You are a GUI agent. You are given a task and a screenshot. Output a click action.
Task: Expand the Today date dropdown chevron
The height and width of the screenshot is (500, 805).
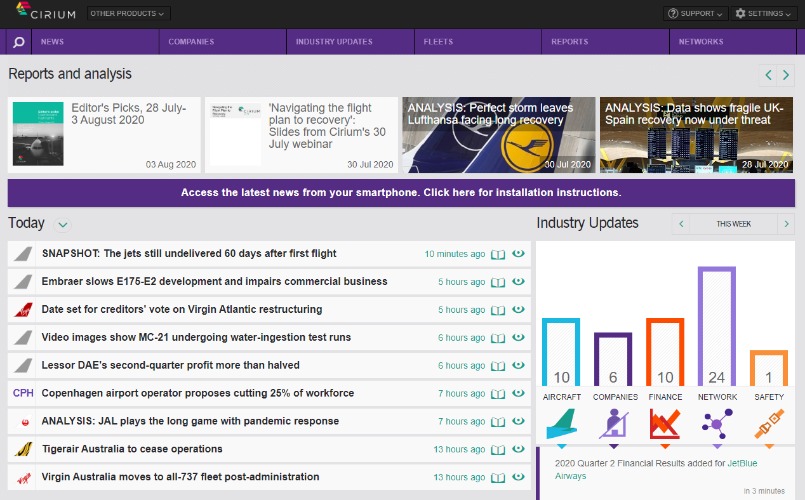pyautogui.click(x=63, y=224)
